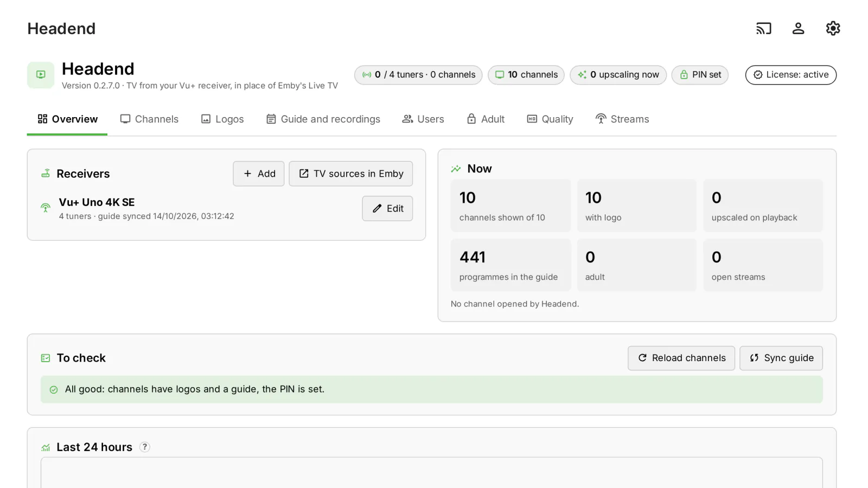Click the Now trend chart icon
The image size is (868, 488).
(x=456, y=169)
